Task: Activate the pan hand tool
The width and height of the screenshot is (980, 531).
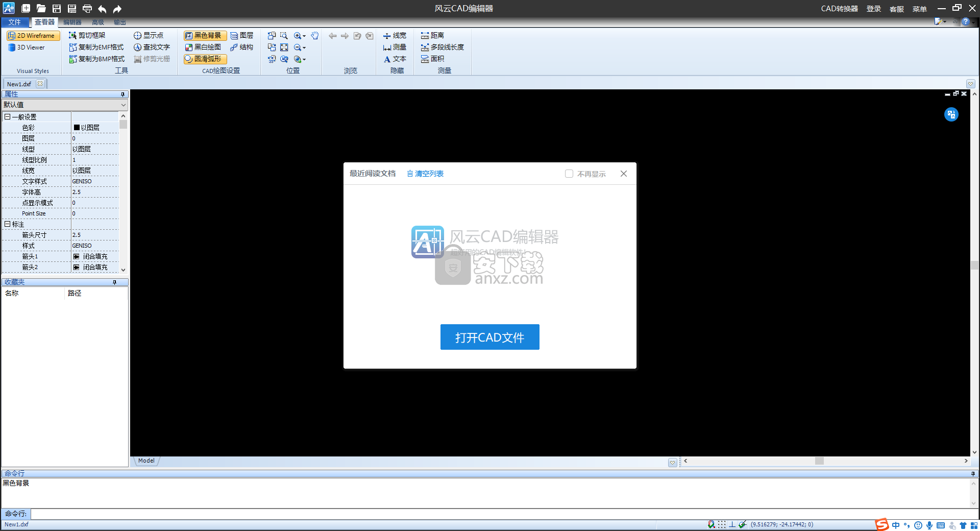Action: (315, 35)
